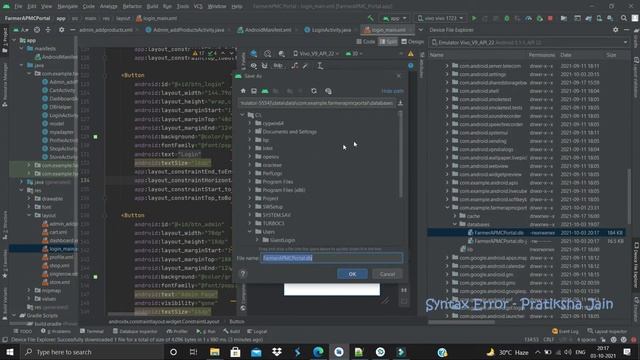The width and height of the screenshot is (640, 360).
Task: Collapse C: drive node in Save As
Action: coord(242,115)
